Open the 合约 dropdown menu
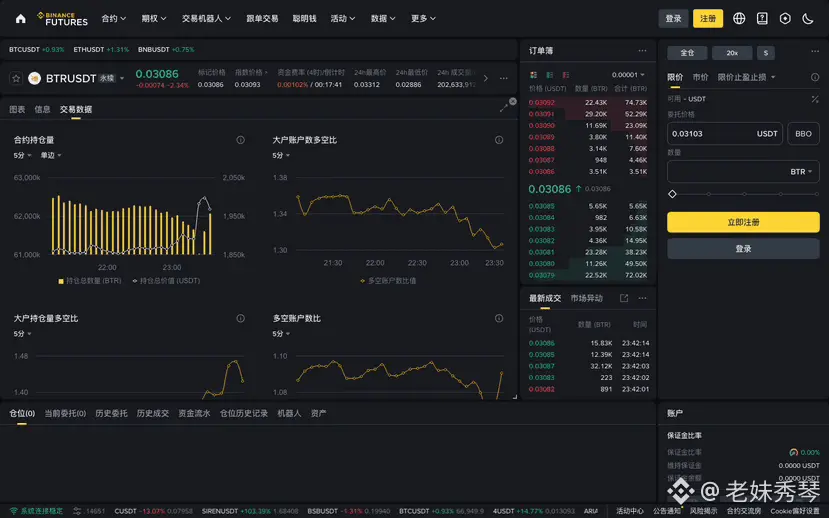829x518 pixels. [114, 18]
